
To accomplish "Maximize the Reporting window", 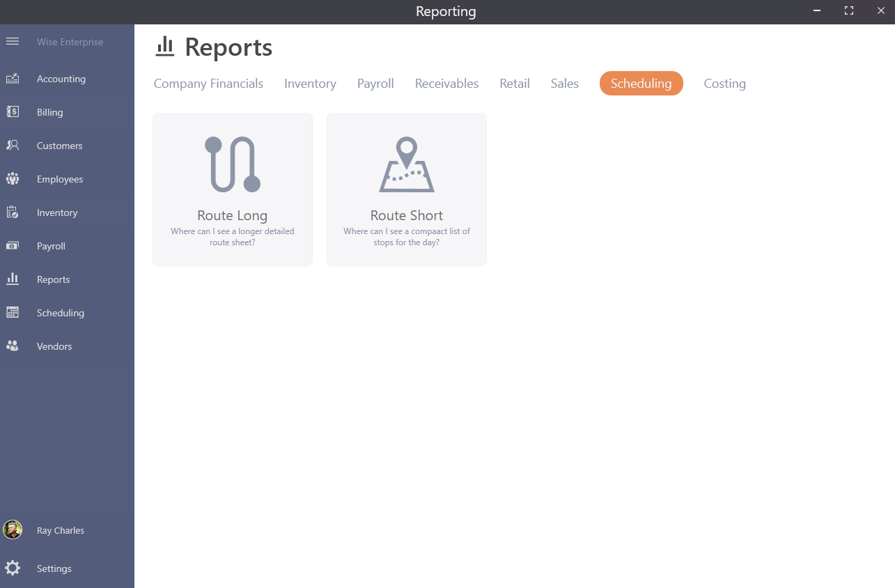I will [x=848, y=10].
